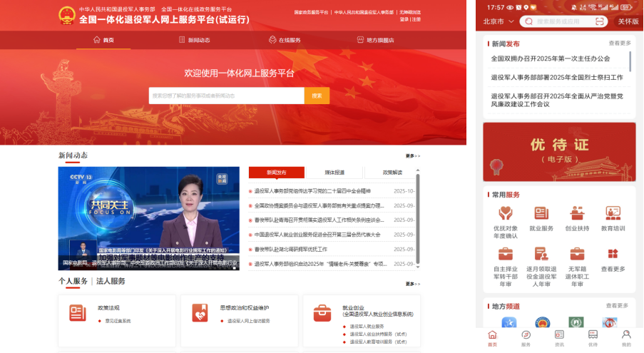Click the news list scroll-up arrow

pyautogui.click(x=418, y=170)
